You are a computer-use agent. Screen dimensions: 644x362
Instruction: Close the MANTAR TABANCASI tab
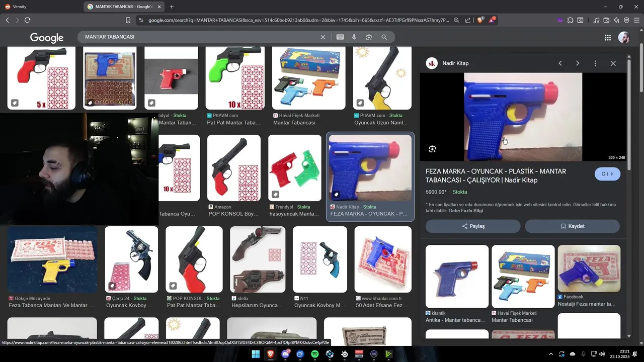pos(159,7)
